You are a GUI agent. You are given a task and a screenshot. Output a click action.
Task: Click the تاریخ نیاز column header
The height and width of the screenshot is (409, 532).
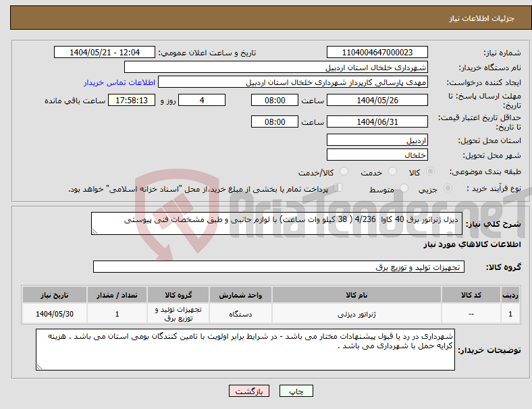coord(55,295)
